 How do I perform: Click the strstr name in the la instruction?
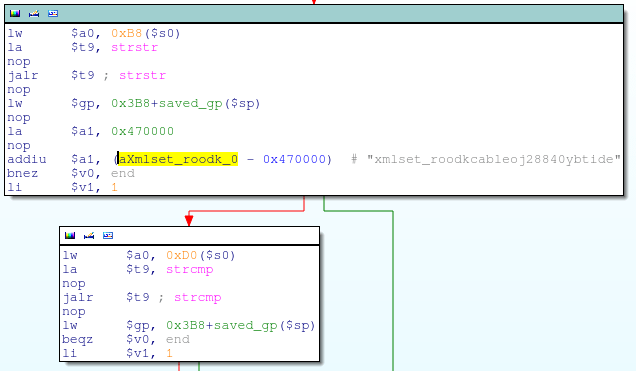(x=134, y=47)
